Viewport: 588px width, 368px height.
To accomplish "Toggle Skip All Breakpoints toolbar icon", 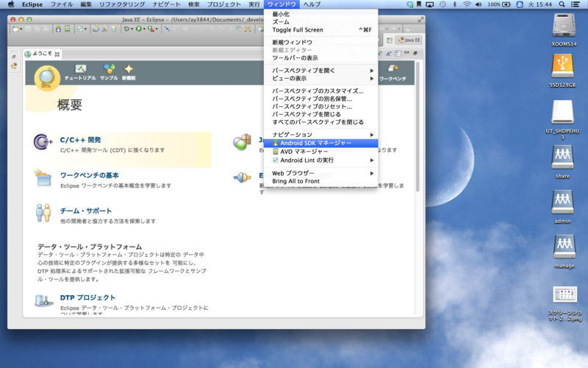I will 168,29.
